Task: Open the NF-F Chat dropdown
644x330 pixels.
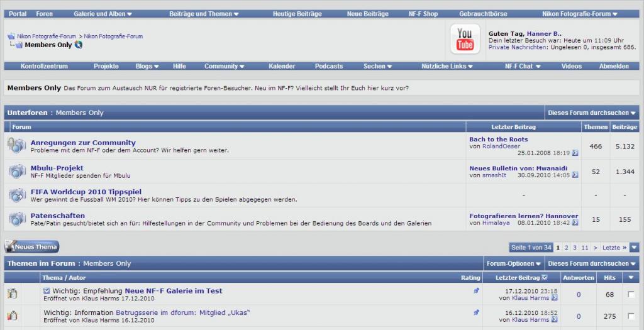Action: tap(523, 66)
